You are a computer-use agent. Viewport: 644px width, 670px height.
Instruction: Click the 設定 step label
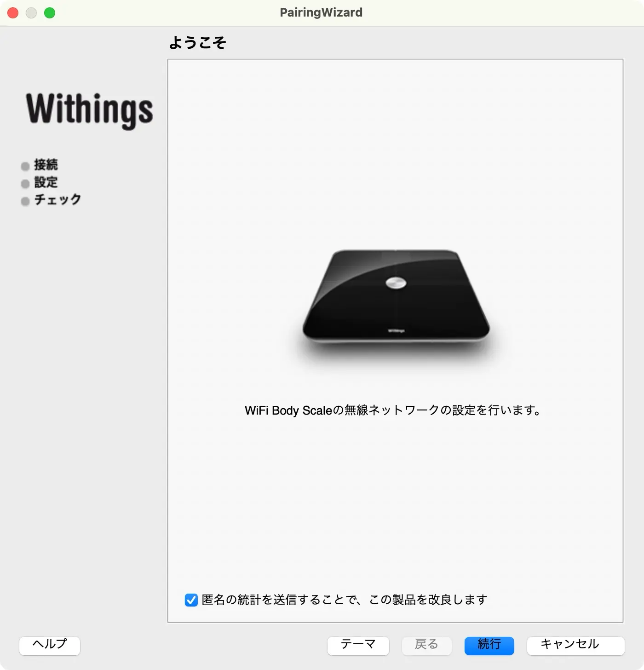[46, 182]
